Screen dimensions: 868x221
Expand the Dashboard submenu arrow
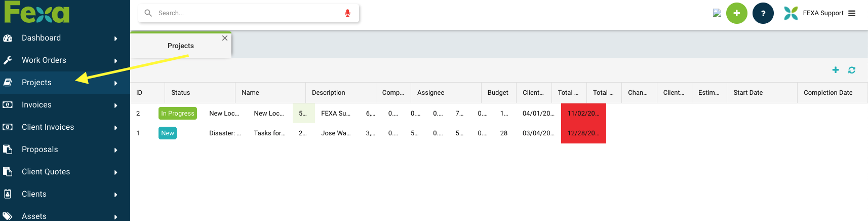(x=116, y=39)
